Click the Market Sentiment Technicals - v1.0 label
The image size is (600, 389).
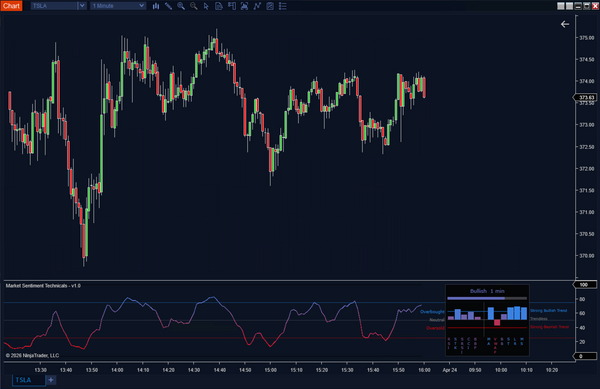click(x=43, y=286)
